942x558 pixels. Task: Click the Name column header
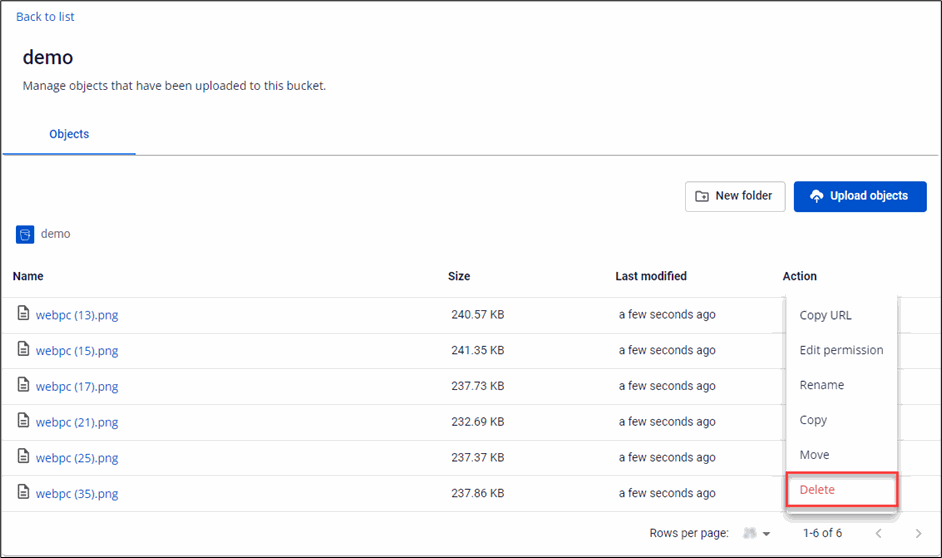click(28, 276)
